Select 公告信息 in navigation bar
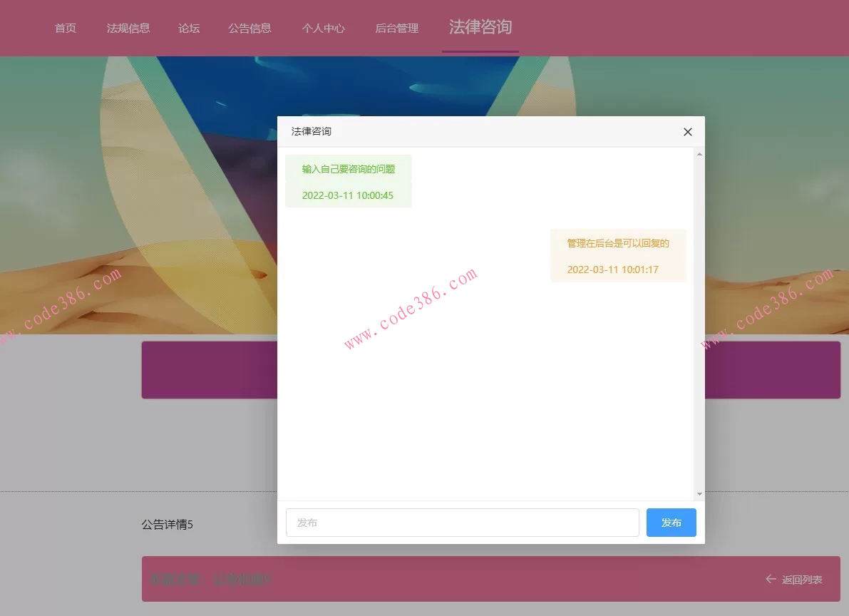 pos(249,29)
